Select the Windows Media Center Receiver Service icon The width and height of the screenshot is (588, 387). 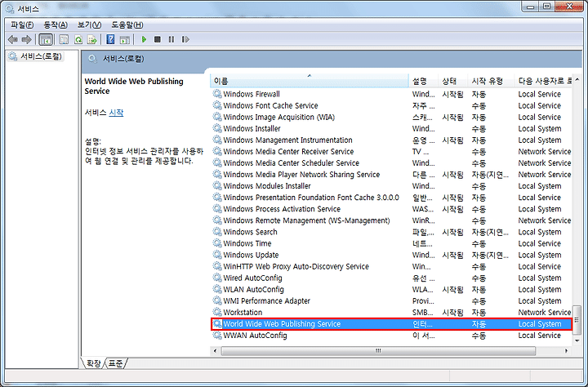coord(217,152)
